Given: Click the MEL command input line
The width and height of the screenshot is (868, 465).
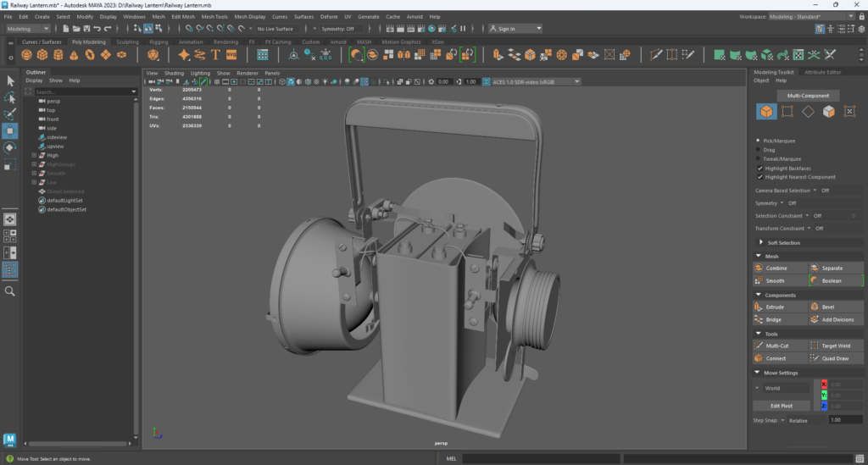Looking at the screenshot, I should point(541,458).
